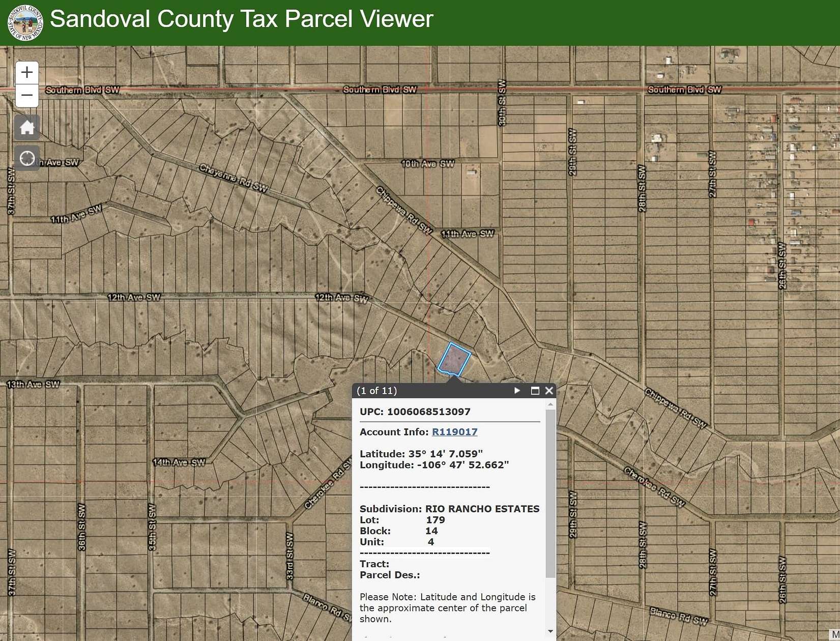Screen dimensions: 840x641
Task: Select the highlighted blue parcel on the map
Action: pos(455,359)
